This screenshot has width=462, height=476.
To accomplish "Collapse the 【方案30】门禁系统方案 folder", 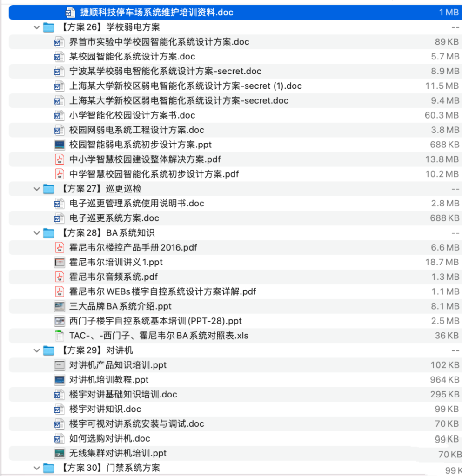I will coord(36,468).
